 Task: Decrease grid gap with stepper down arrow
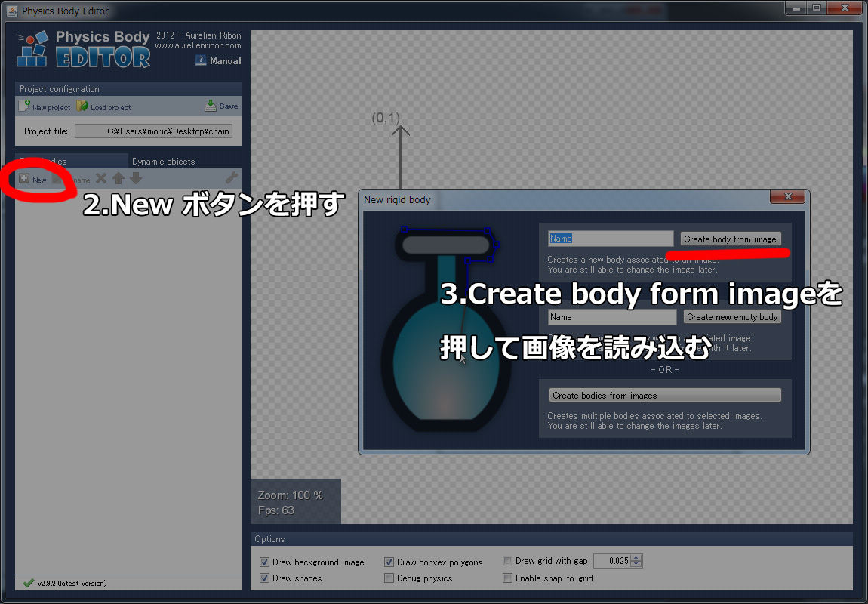click(x=636, y=564)
